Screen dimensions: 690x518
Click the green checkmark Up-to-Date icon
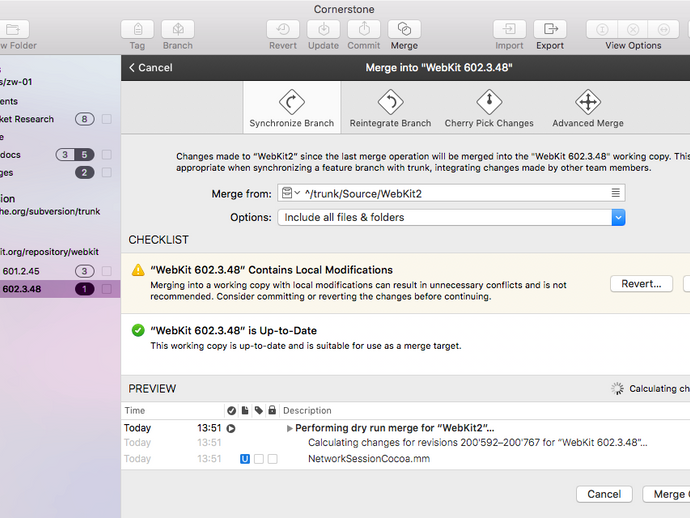pyautogui.click(x=138, y=330)
